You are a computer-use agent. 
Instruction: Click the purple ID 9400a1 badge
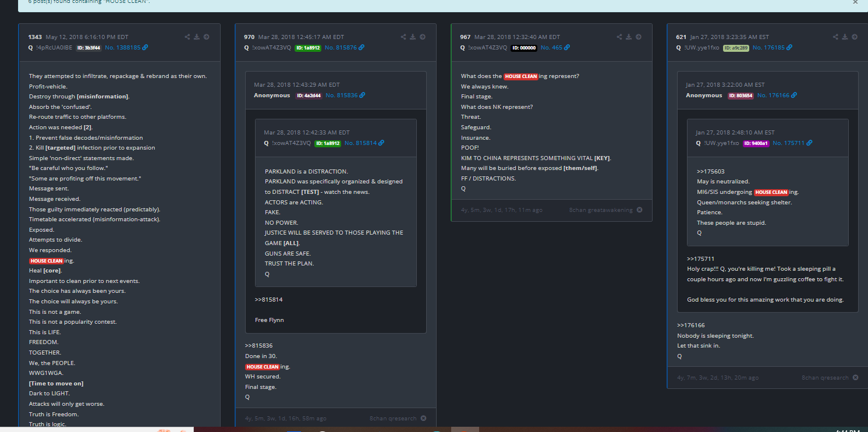(756, 143)
